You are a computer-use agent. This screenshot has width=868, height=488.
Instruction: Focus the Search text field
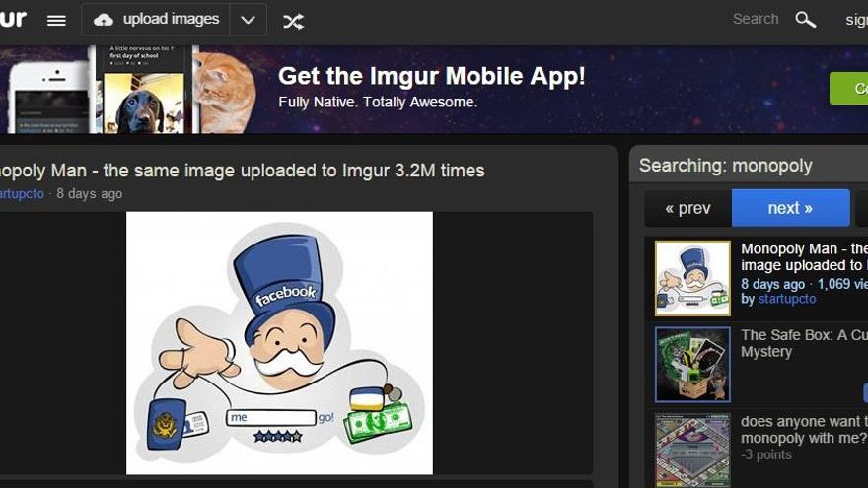[x=755, y=19]
